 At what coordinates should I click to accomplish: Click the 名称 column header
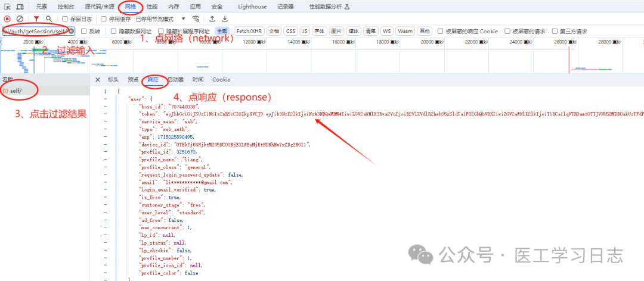[x=45, y=80]
